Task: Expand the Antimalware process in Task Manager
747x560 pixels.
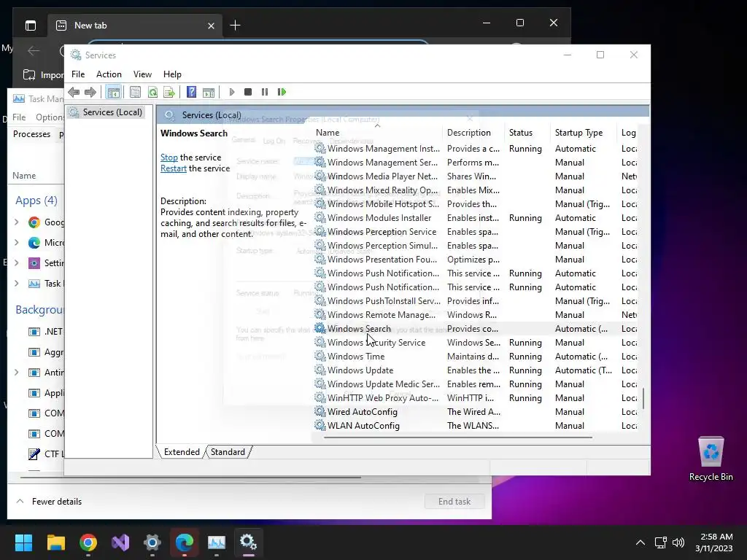Action: coord(17,373)
